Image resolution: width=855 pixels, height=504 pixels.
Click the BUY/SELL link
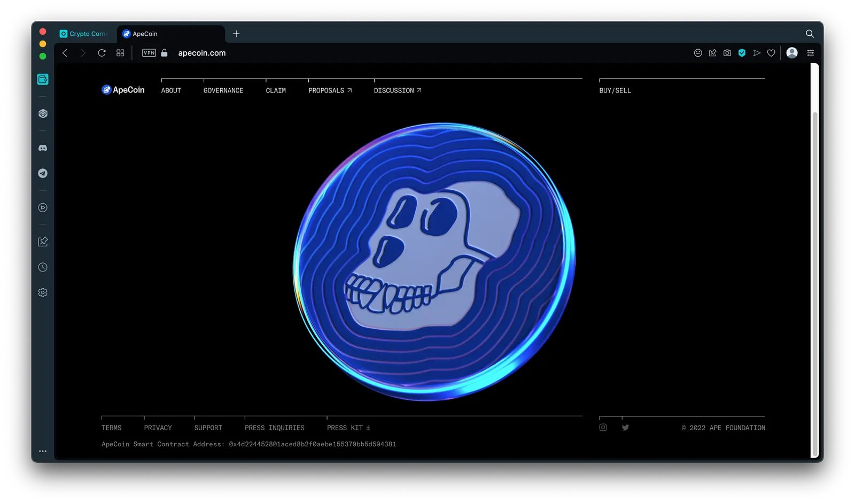click(x=615, y=91)
